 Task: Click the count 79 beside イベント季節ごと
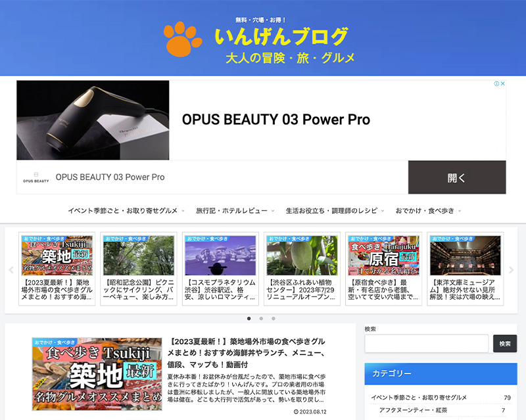click(507, 398)
